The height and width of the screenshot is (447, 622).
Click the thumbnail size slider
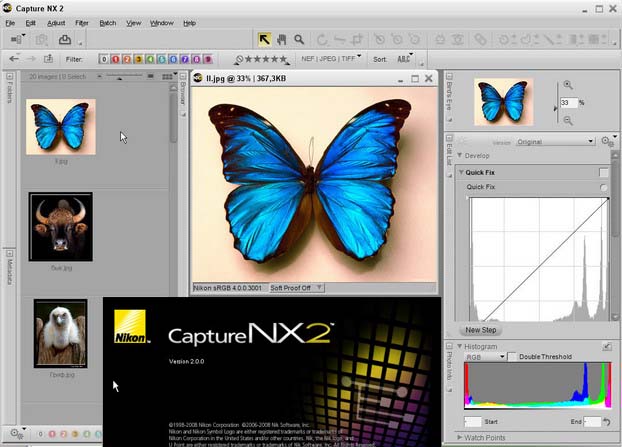tap(124, 76)
